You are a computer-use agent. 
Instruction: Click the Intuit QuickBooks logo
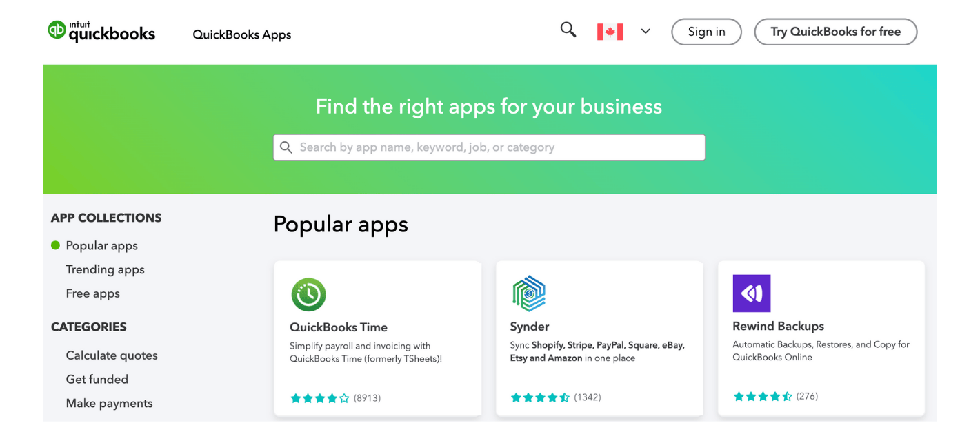(101, 32)
